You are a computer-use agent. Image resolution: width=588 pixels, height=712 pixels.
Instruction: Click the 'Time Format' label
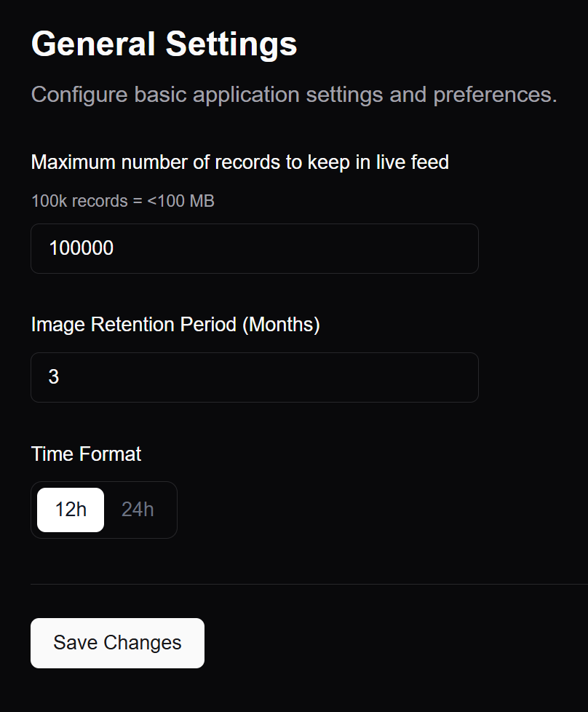86,454
